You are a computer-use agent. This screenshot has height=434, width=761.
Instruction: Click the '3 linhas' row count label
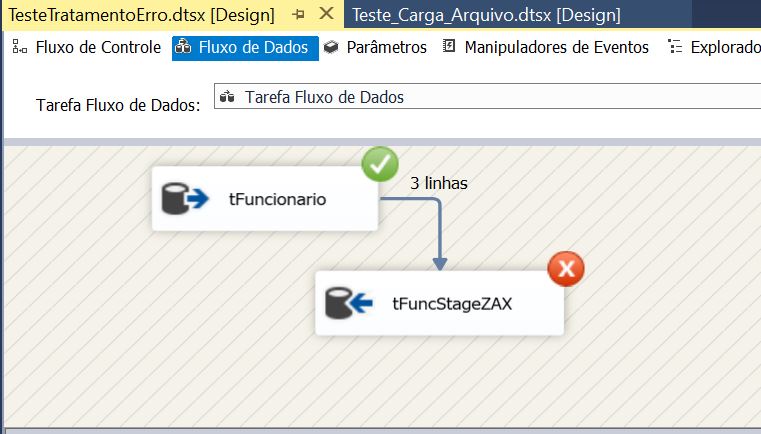pyautogui.click(x=439, y=184)
